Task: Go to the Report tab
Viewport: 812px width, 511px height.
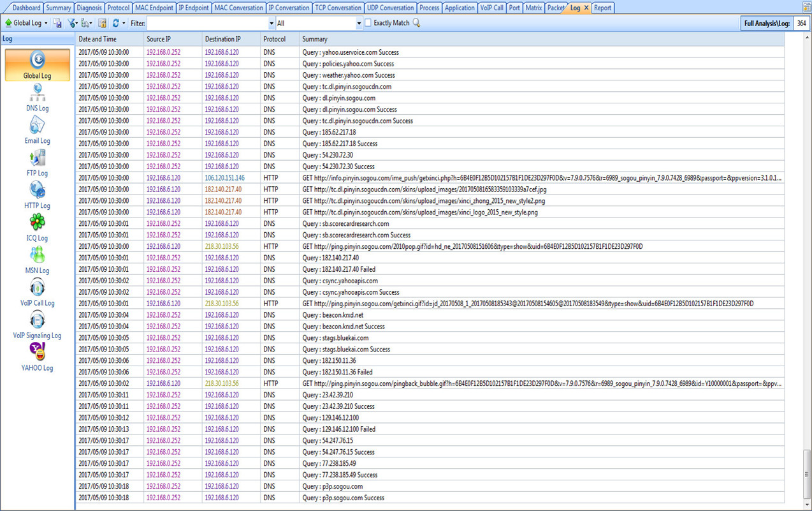Action: pyautogui.click(x=602, y=8)
